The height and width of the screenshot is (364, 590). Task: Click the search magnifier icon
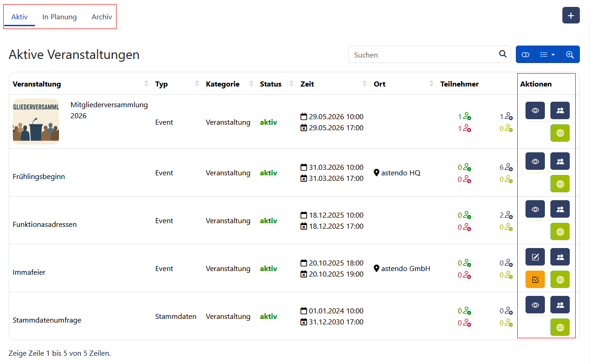[x=502, y=54]
